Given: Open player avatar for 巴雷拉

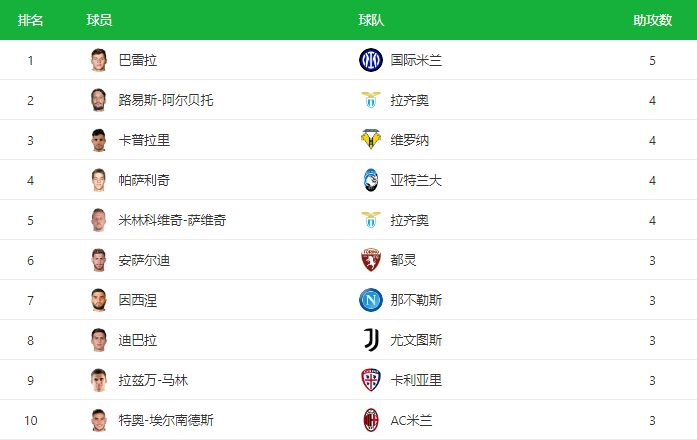Looking at the screenshot, I should tap(99, 60).
